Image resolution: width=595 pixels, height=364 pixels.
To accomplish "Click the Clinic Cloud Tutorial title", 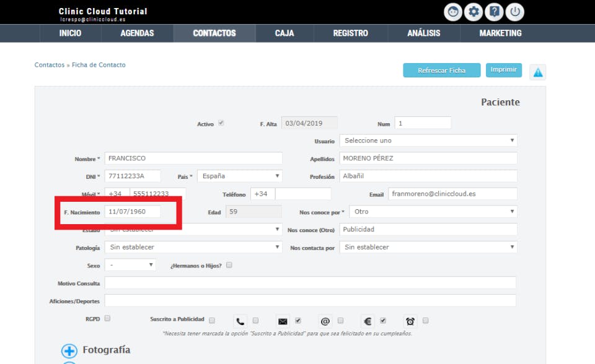I will 103,11.
